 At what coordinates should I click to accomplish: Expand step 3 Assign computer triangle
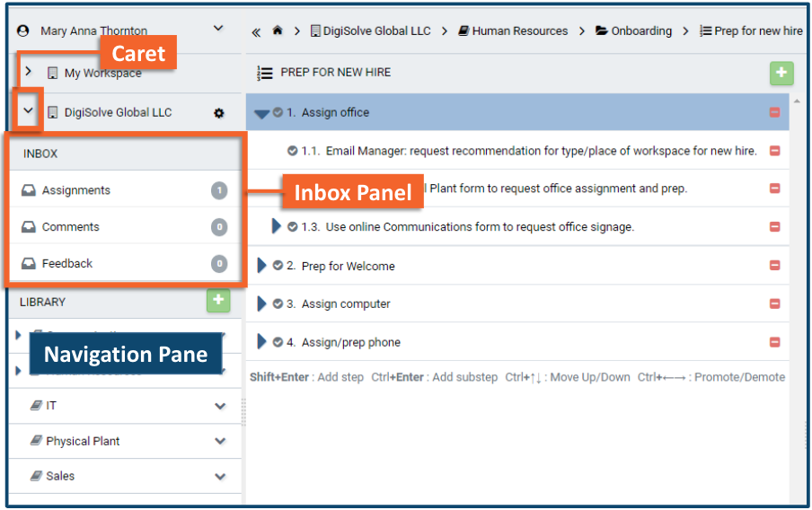point(261,303)
